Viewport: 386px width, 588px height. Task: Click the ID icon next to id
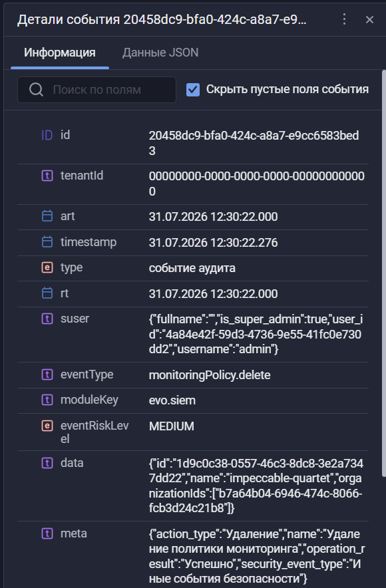tap(47, 135)
